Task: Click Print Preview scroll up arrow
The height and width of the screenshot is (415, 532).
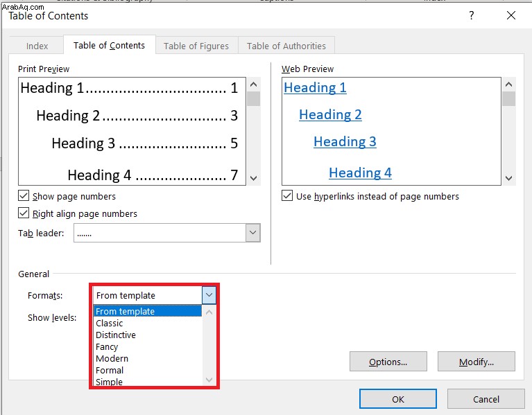Action: 253,85
